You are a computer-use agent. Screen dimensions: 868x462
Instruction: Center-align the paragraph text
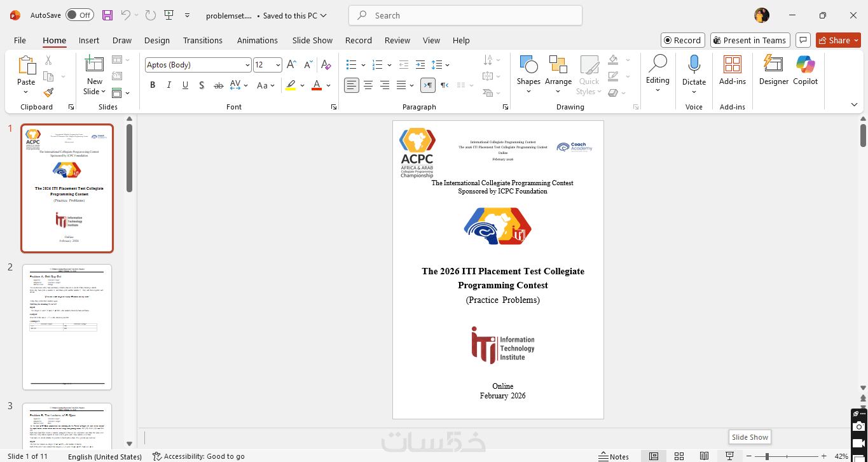click(x=368, y=85)
